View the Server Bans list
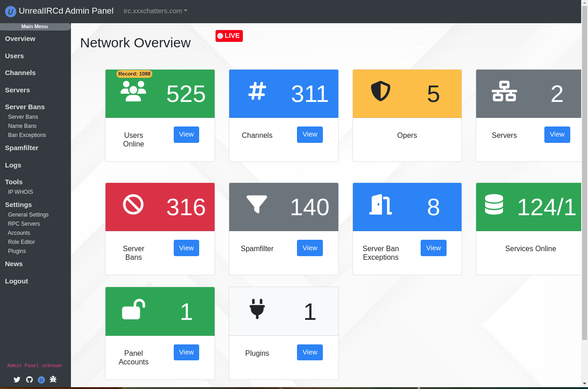 point(186,248)
